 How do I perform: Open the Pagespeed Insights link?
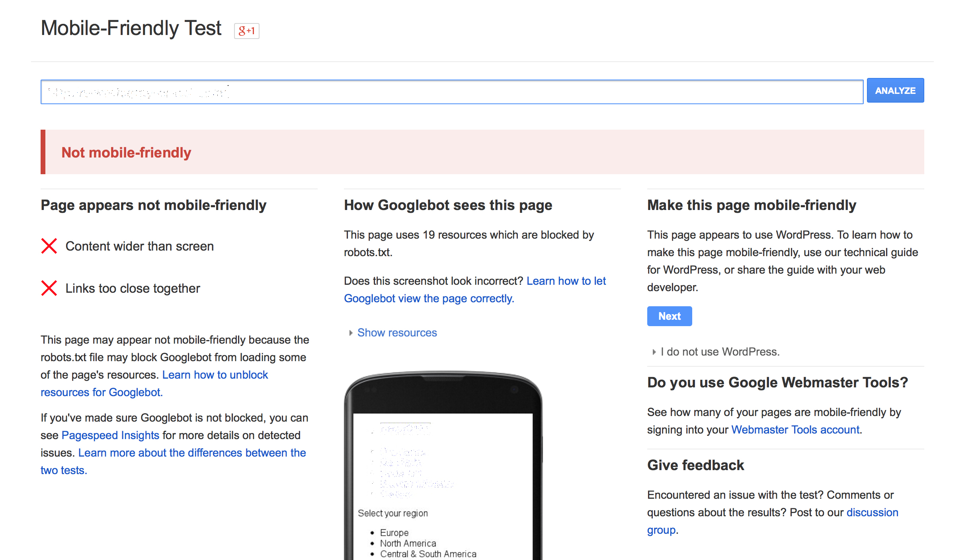[x=110, y=435]
